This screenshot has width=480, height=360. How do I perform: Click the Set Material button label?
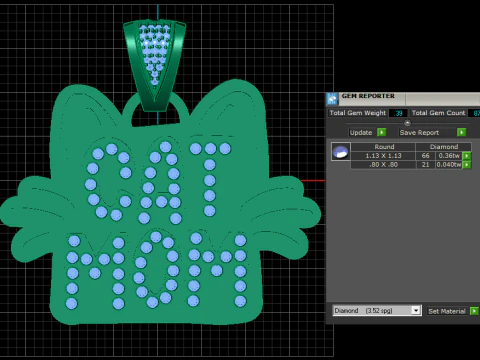(x=447, y=311)
